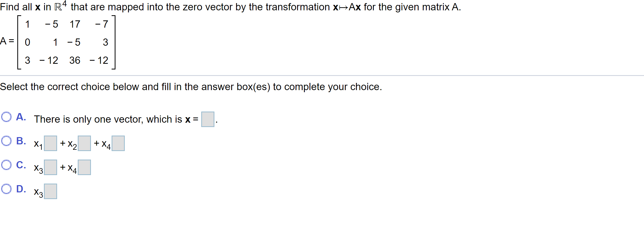Click the coefficient box after x3 in choice D
This screenshot has height=236, width=644.
pos(51,191)
